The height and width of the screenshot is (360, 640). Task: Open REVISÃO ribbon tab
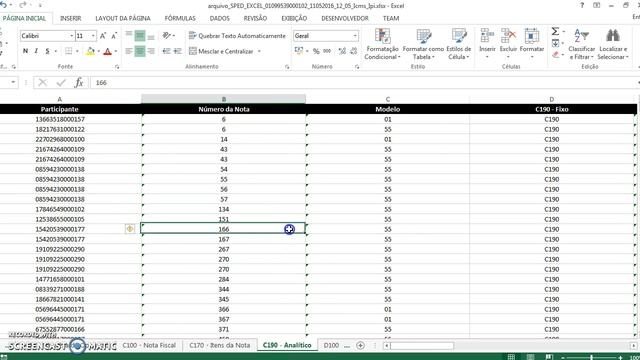pos(255,18)
